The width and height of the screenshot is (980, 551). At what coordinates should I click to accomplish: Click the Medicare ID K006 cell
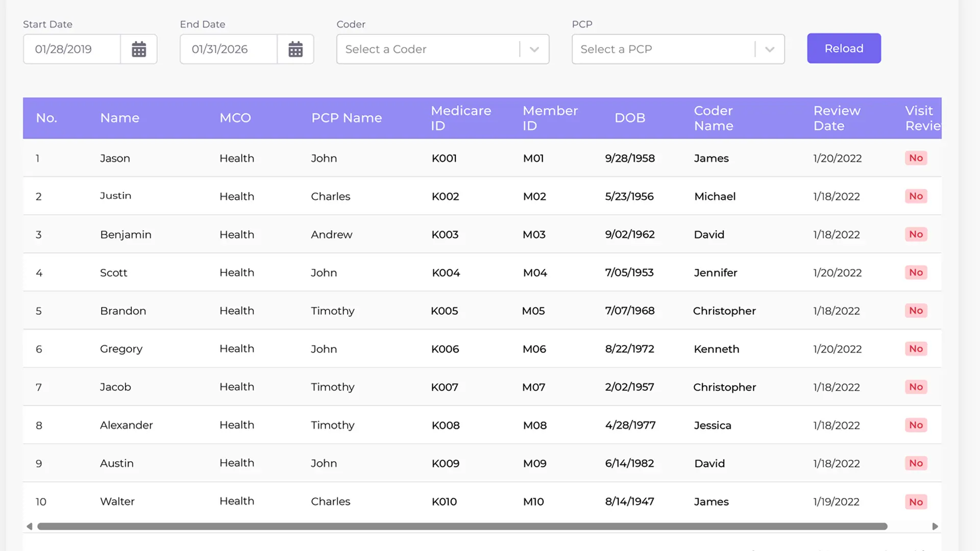(445, 349)
